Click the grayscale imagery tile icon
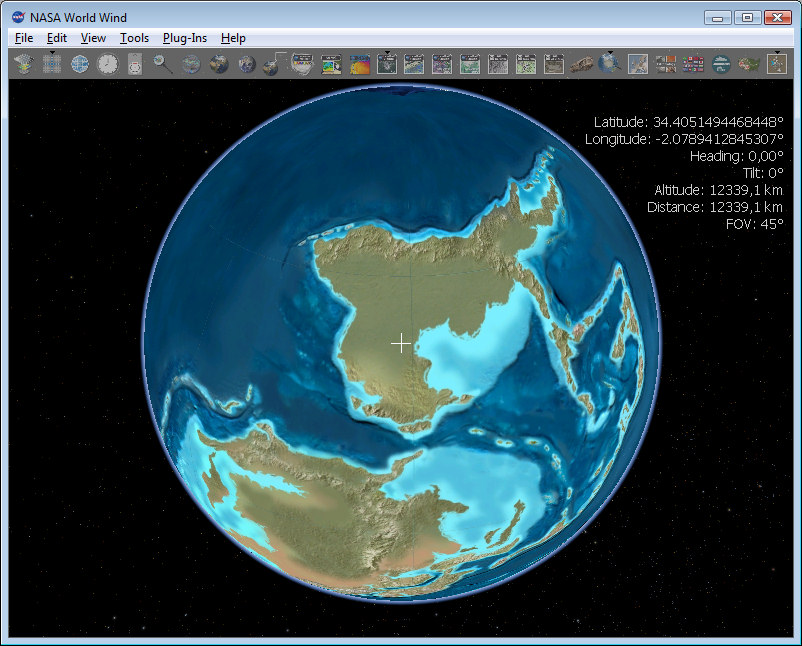 coord(498,64)
